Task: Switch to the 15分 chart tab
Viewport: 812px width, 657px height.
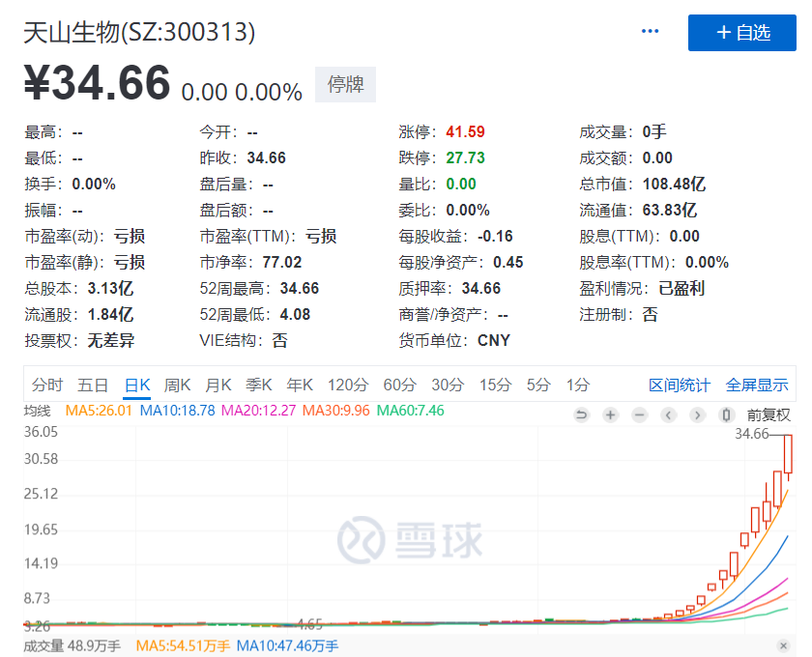Action: [495, 386]
